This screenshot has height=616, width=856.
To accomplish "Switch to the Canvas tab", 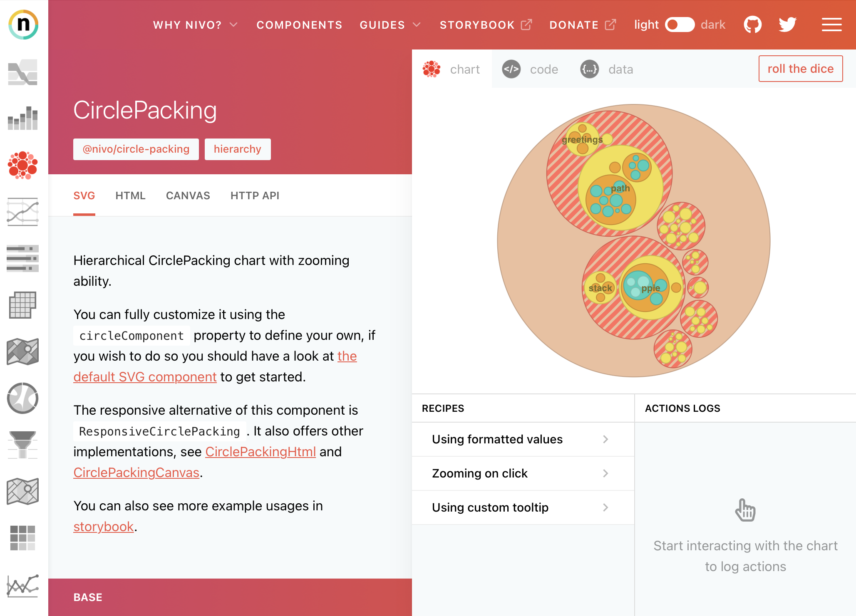I will point(188,195).
